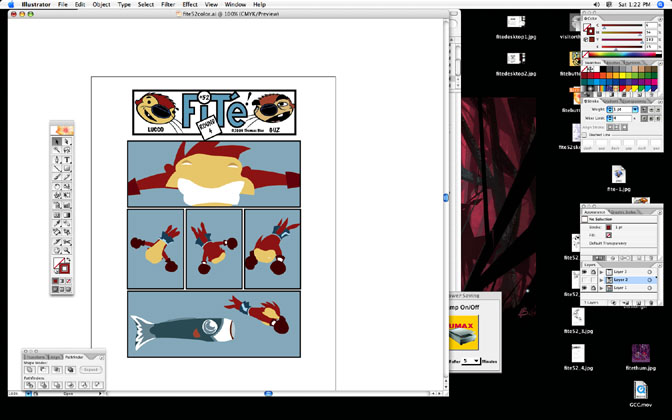Select the Layer 2 row
The height and width of the screenshot is (420, 672).
click(618, 280)
